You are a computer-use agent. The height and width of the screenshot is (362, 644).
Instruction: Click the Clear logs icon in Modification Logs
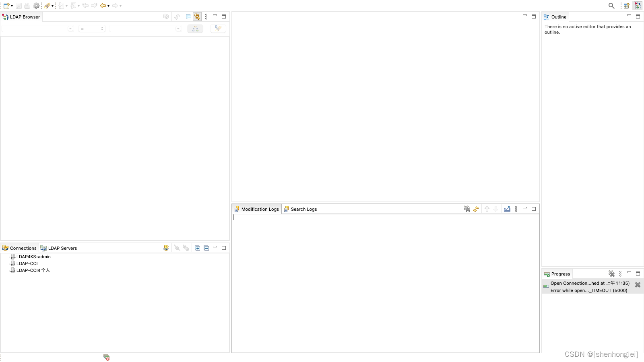[467, 209]
